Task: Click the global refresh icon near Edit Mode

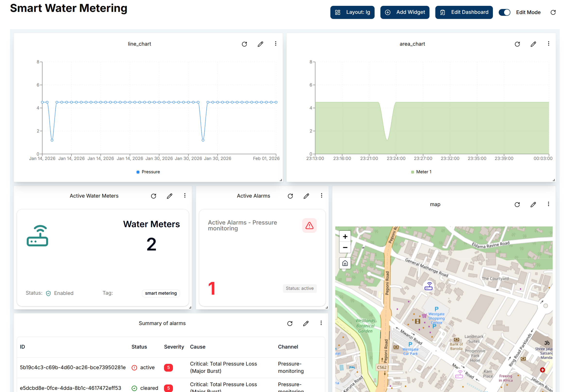Action: [553, 12]
